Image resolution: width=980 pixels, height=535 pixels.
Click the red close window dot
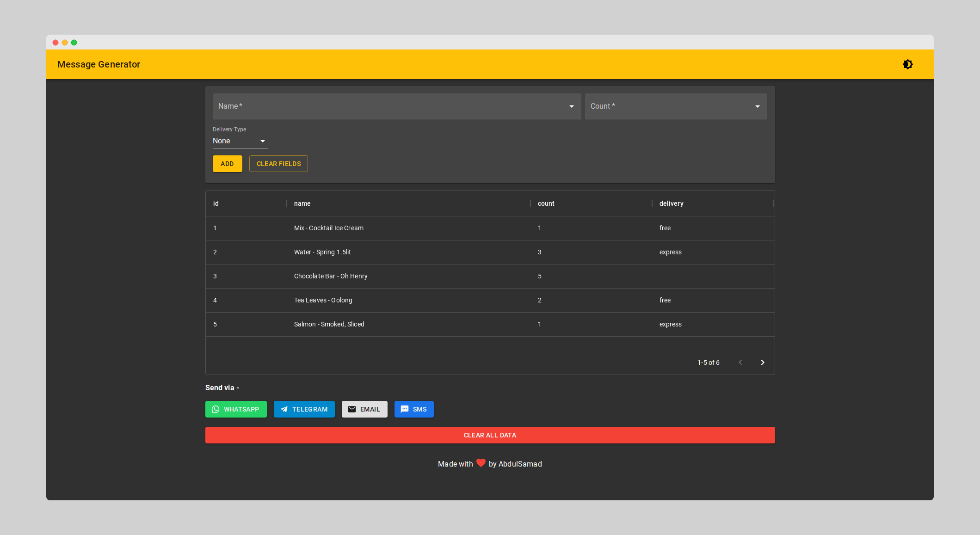(55, 43)
